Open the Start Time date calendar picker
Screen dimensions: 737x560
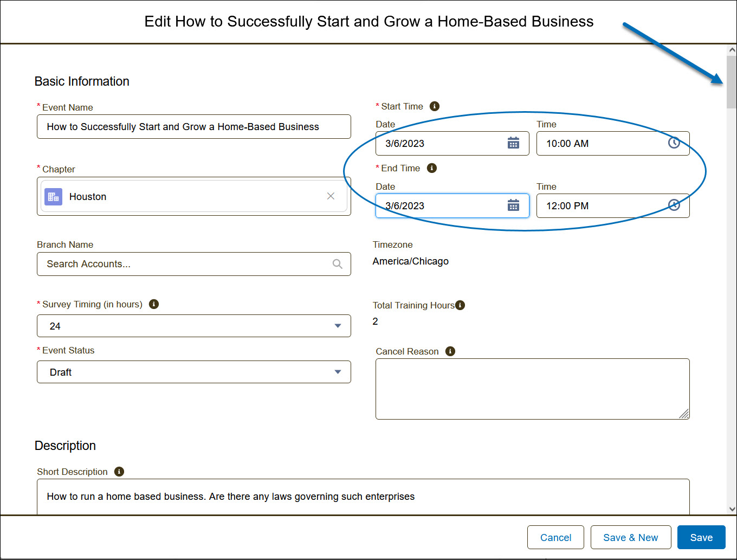point(513,143)
